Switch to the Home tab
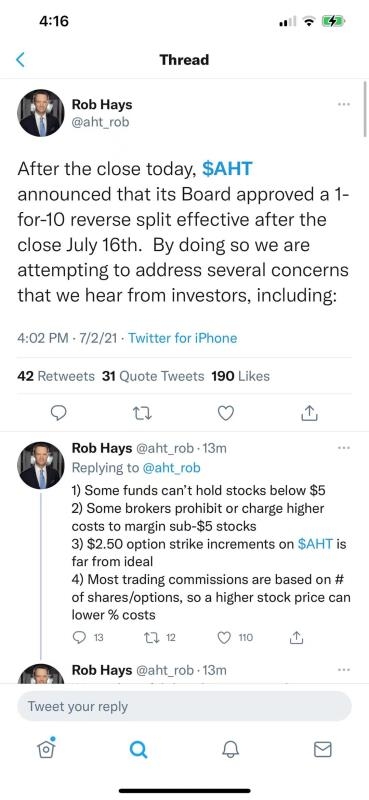 pos(45,748)
